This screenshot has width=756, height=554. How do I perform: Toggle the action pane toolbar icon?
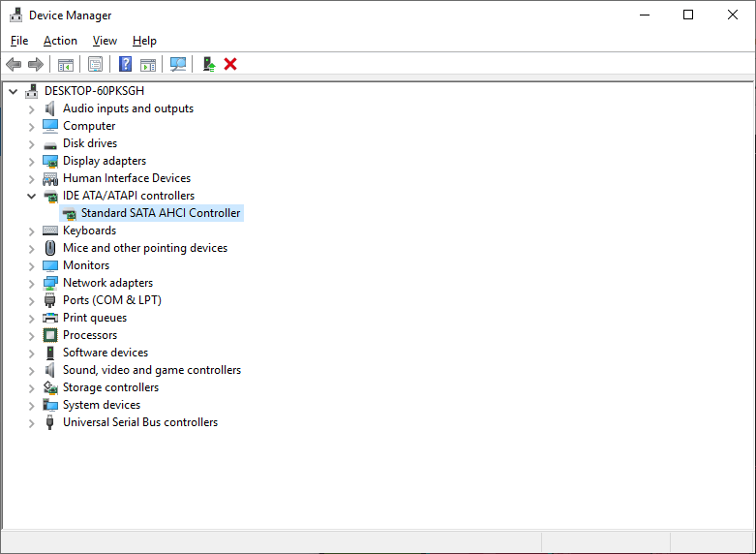[x=148, y=64]
